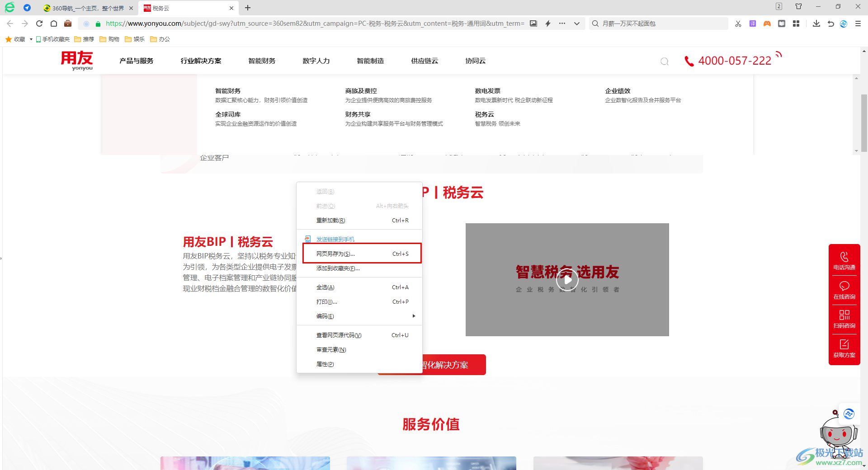This screenshot has width=868, height=470.
Task: Open the 办公 bookmark folder
Action: pos(160,39)
